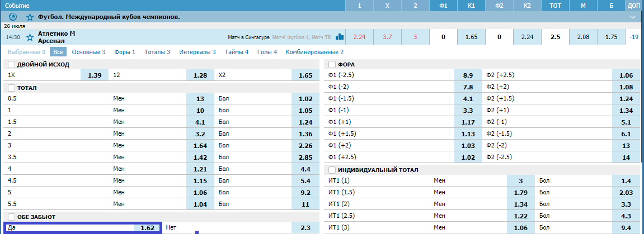Select both teams score Да 1.62
644x234 pixels.
coord(147,228)
